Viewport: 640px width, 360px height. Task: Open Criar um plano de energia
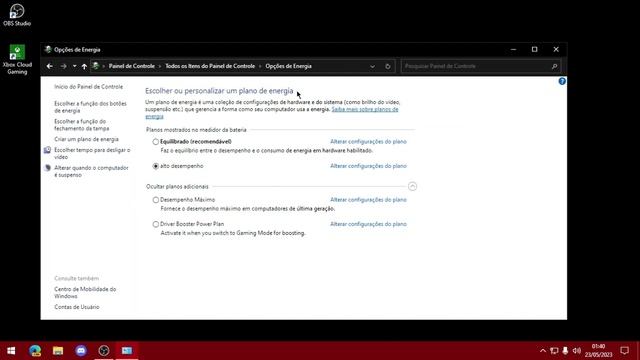[x=86, y=139]
